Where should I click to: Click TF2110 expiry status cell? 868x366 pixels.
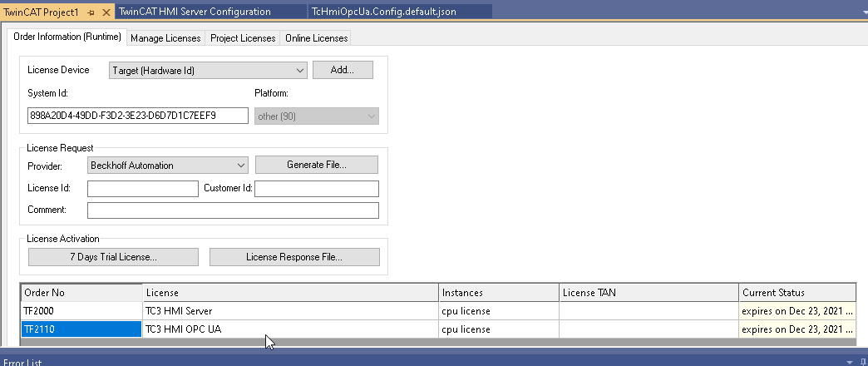[797, 329]
